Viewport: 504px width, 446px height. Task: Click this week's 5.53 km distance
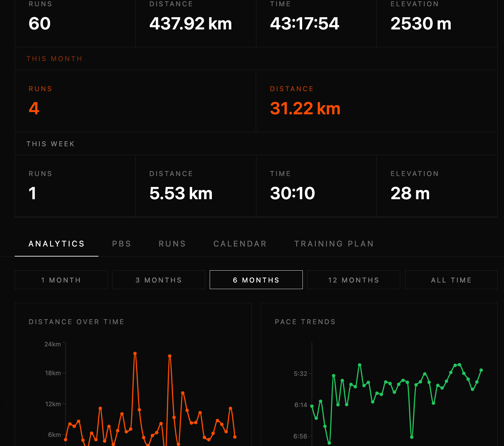[x=181, y=193]
